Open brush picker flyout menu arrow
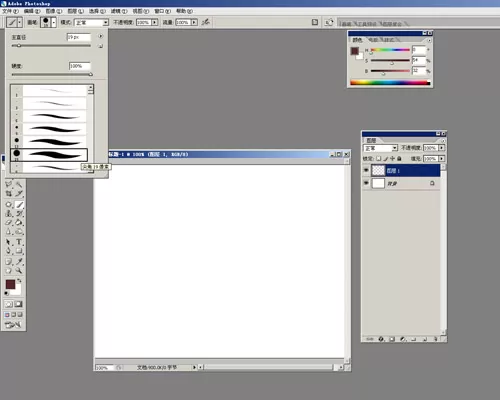Viewport: 500px width, 400px height. pos(101,36)
